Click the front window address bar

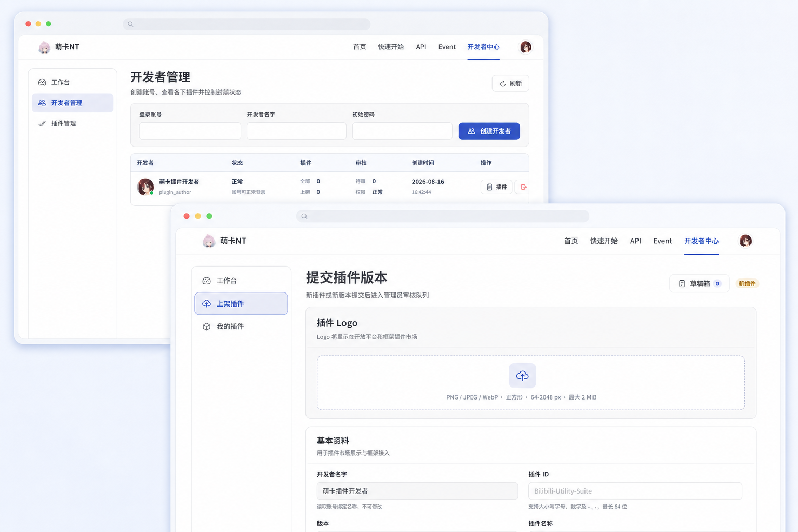point(443,216)
